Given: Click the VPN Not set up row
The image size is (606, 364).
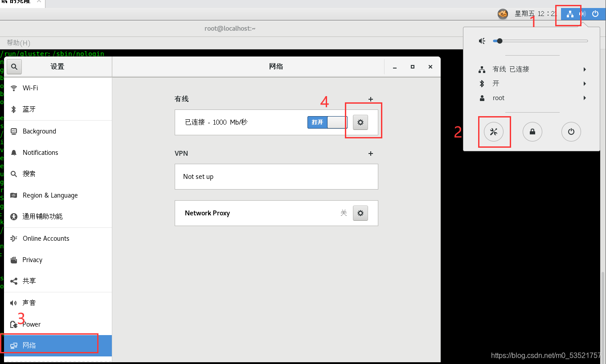Looking at the screenshot, I should (276, 177).
